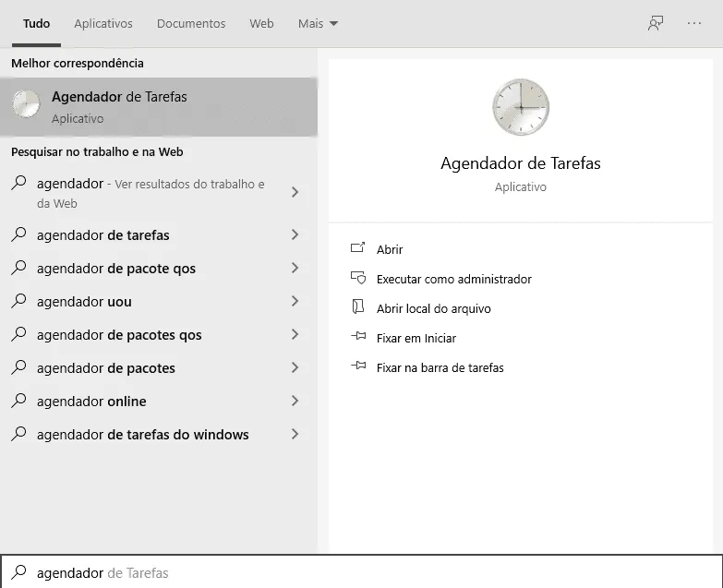The height and width of the screenshot is (588, 723).
Task: Click the 'agendador online' suggestion text
Action: (x=91, y=401)
